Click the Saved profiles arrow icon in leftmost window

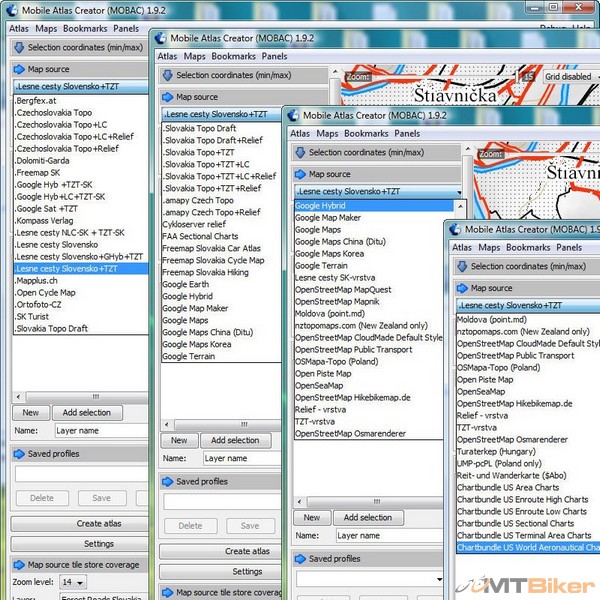[19, 453]
